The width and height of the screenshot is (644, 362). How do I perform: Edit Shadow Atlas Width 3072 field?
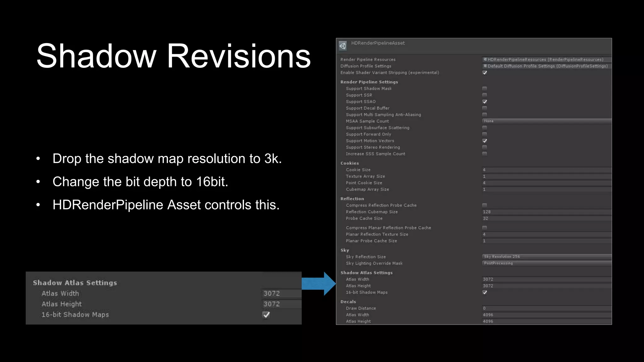[x=547, y=279]
